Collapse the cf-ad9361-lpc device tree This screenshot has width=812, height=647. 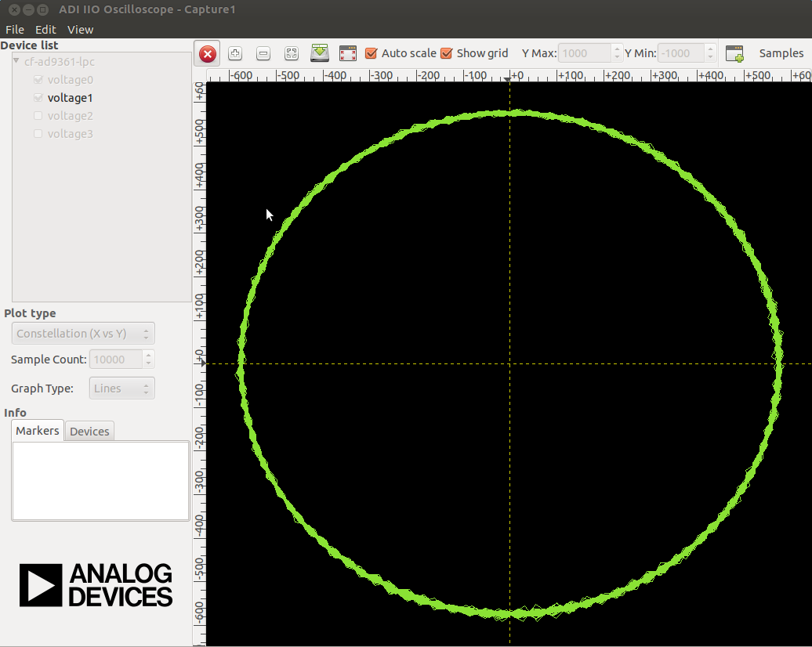coord(16,61)
